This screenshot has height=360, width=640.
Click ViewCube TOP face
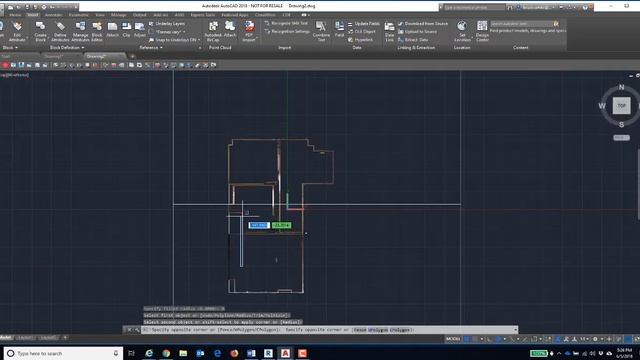tap(621, 106)
